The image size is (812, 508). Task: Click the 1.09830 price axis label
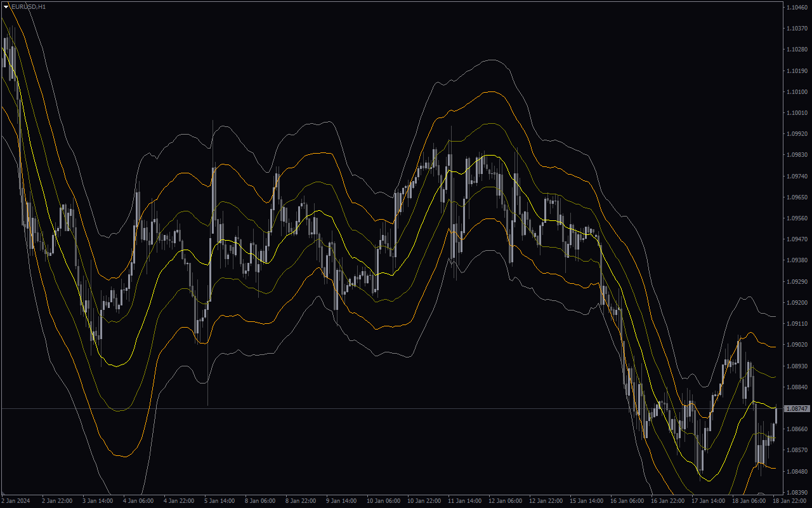[797, 155]
